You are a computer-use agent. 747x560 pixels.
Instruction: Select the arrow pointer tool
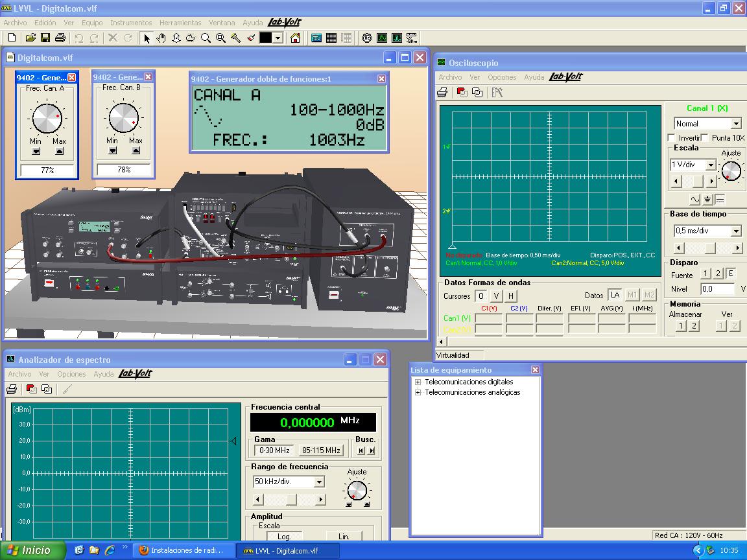147,38
